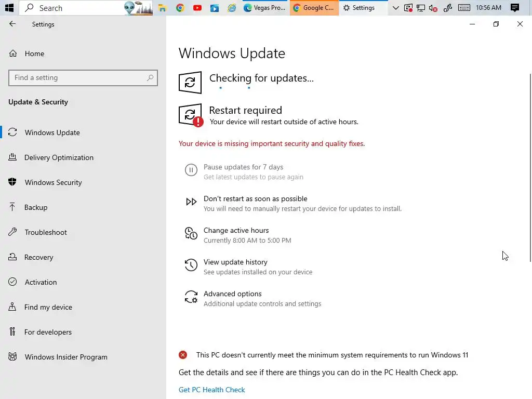Click the Settings page vertical scrollbar
The width and height of the screenshot is (532, 399).
[x=530, y=168]
